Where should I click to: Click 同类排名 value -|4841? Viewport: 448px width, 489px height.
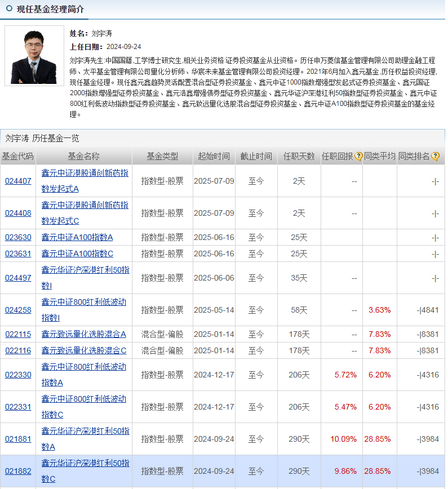[428, 310]
